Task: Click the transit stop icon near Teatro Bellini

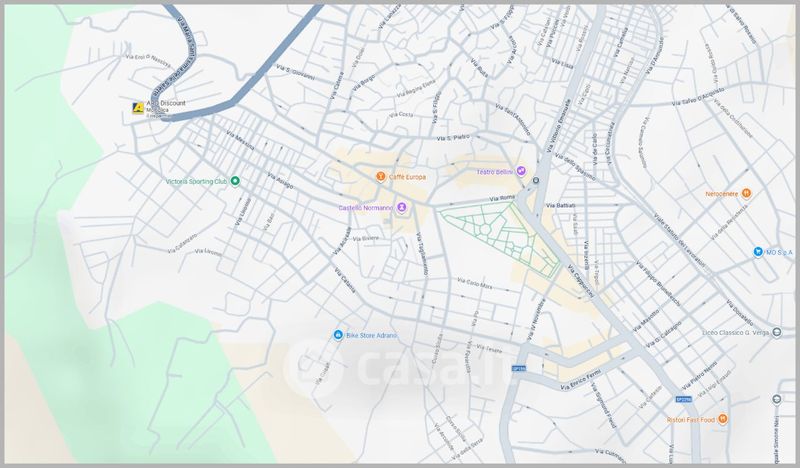Action: click(536, 181)
